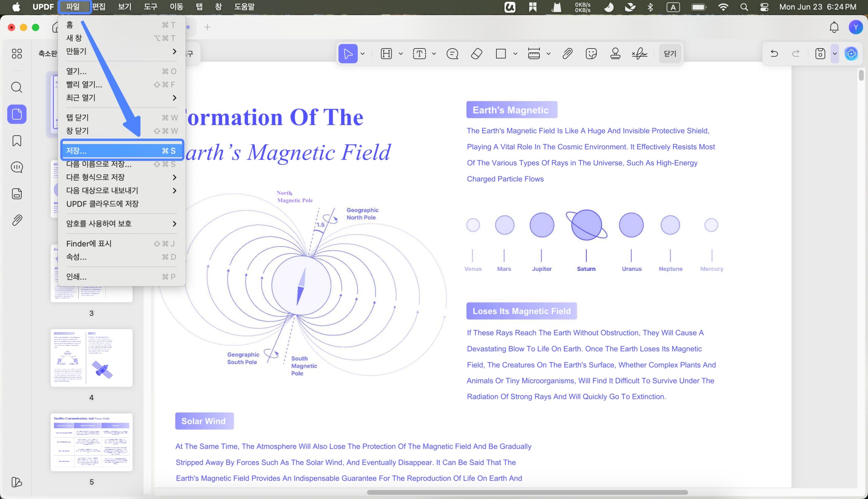This screenshot has height=499, width=868.
Task: Expand 다른 형식으로 저장 submenu
Action: click(122, 177)
